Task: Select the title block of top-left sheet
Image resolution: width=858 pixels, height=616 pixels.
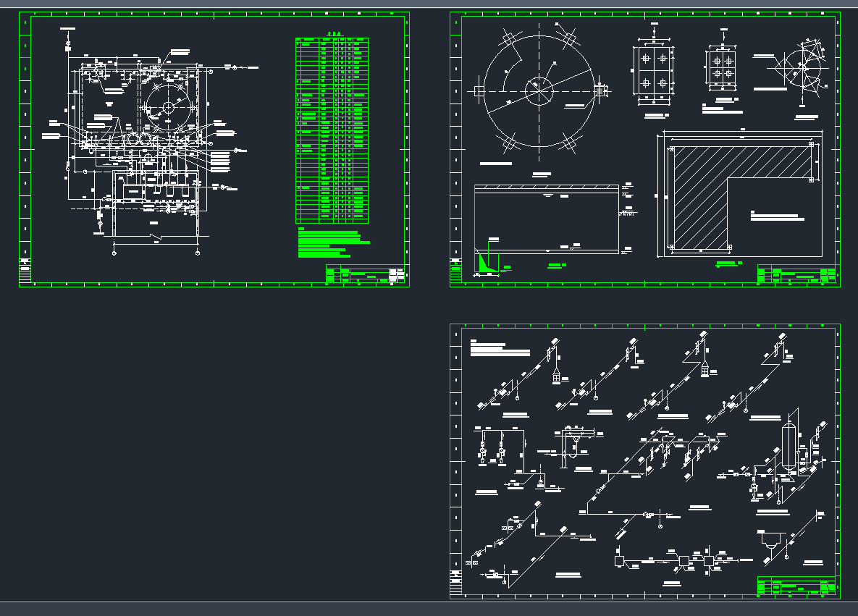Action: tap(366, 275)
